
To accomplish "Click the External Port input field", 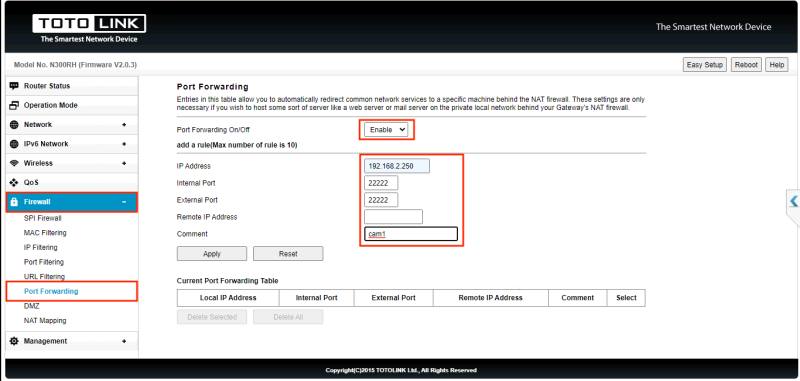I will 381,199.
